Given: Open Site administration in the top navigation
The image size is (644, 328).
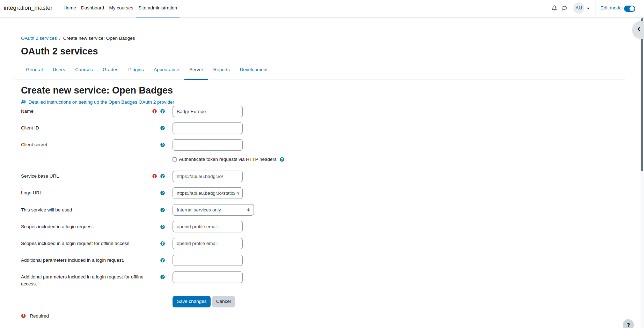Looking at the screenshot, I should click(x=158, y=8).
